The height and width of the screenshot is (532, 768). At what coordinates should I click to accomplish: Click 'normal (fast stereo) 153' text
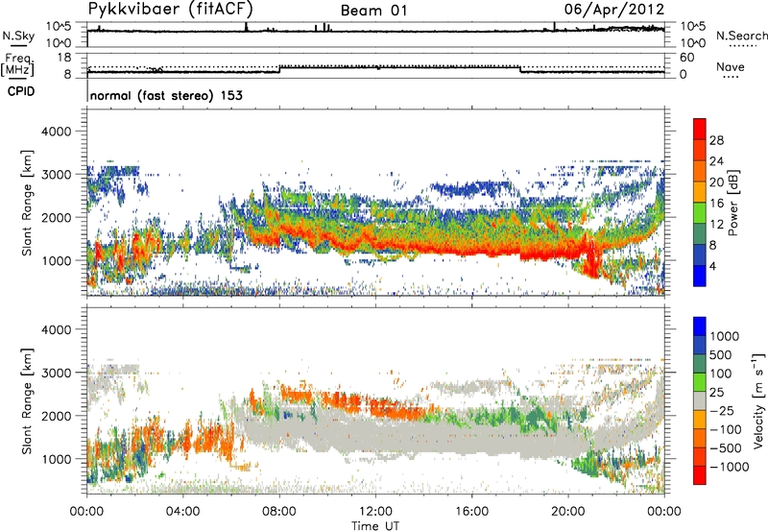coord(166,95)
